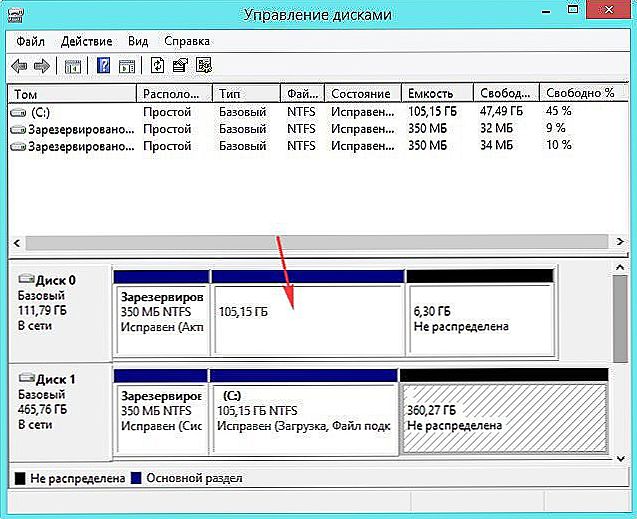The width and height of the screenshot is (637, 519).
Task: Click the Диск 1 label panel
Action: click(60, 411)
